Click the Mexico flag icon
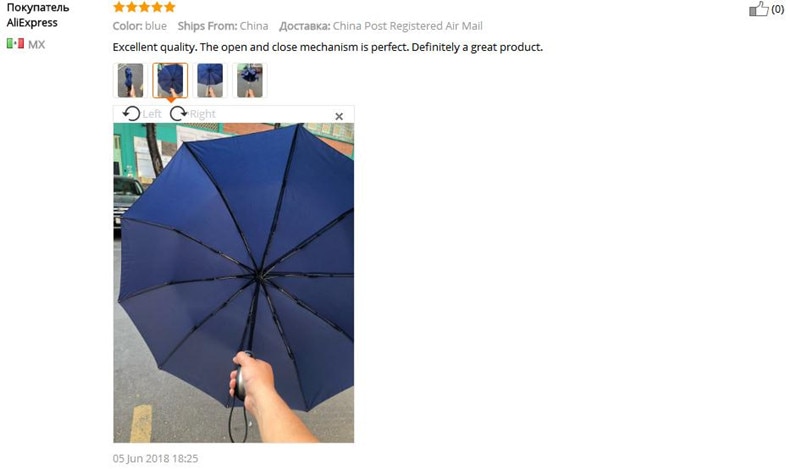Image resolution: width=790 pixels, height=469 pixels. 15,43
